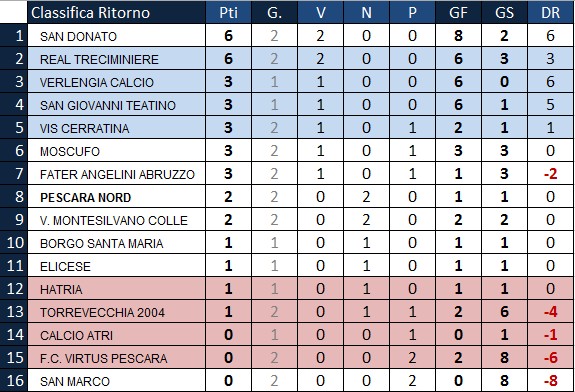This screenshot has width=575, height=392.
Task: Select the VERLENGIA CALCIO row name
Action: 117,82
